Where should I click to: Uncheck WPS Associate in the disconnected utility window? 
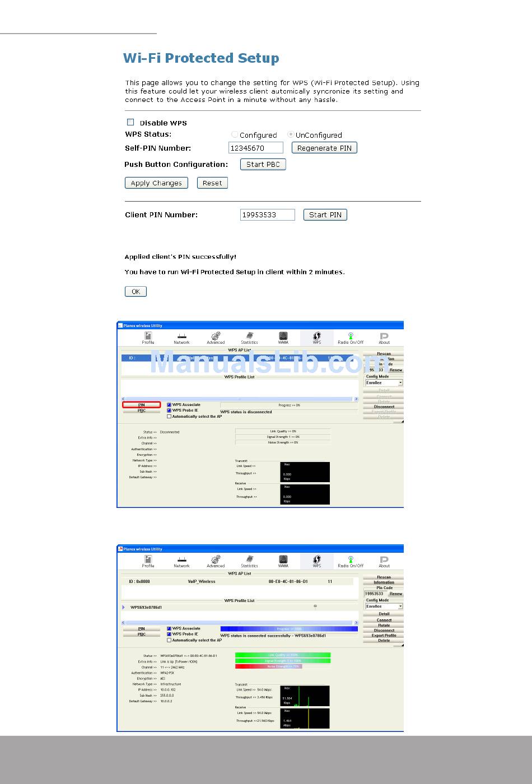coord(169,405)
